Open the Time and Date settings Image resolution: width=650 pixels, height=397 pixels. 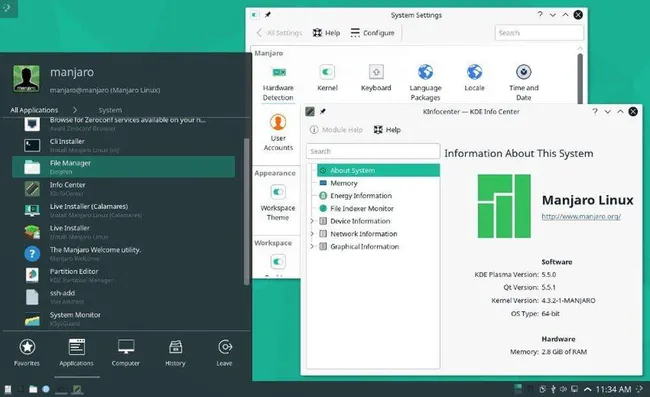(x=524, y=83)
